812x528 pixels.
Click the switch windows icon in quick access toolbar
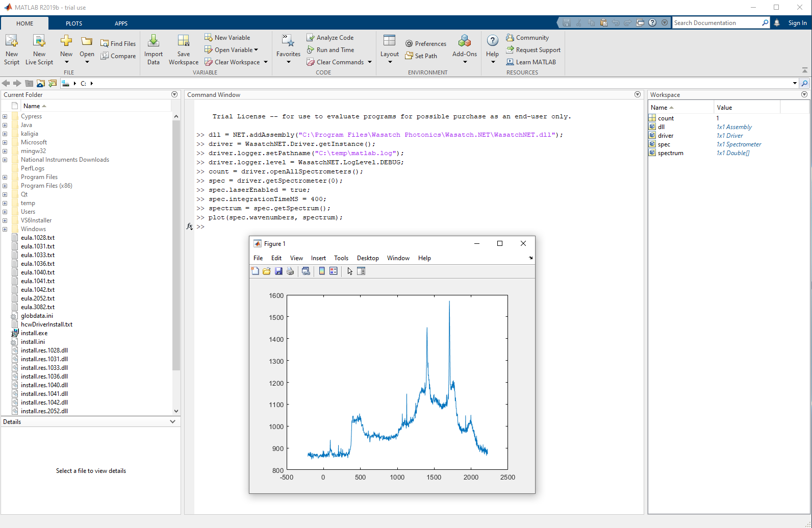pos(640,22)
